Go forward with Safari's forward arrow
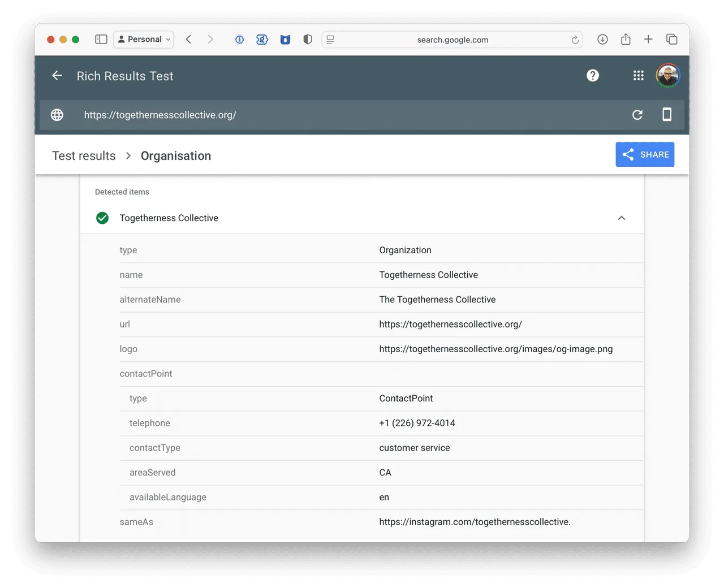724x588 pixels. (x=210, y=40)
